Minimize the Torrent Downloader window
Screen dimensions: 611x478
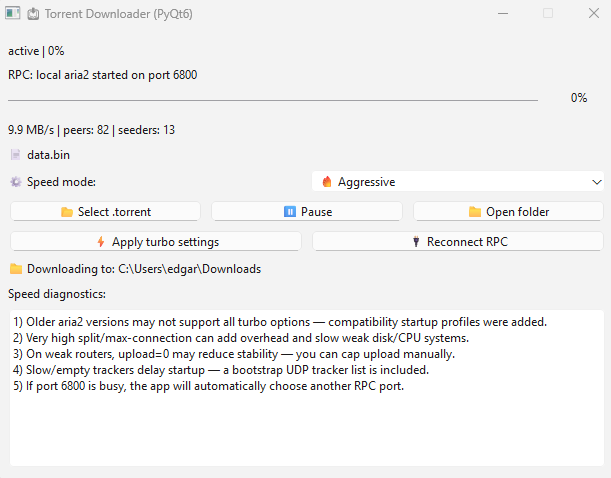[501, 14]
